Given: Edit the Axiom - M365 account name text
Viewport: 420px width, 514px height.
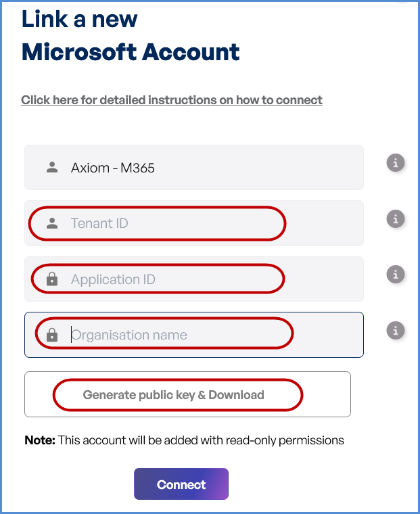Looking at the screenshot, I should (113, 168).
